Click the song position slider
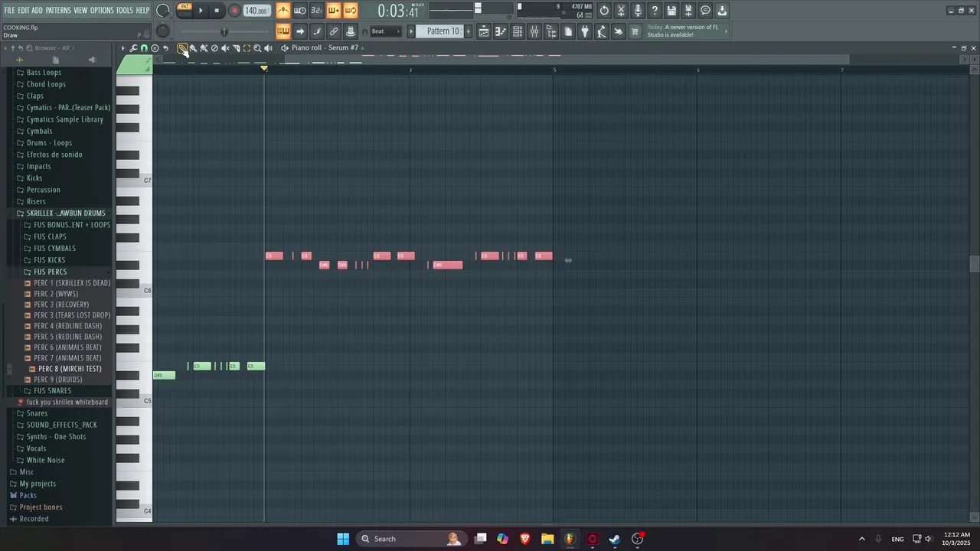This screenshot has width=980, height=551. [x=224, y=31]
